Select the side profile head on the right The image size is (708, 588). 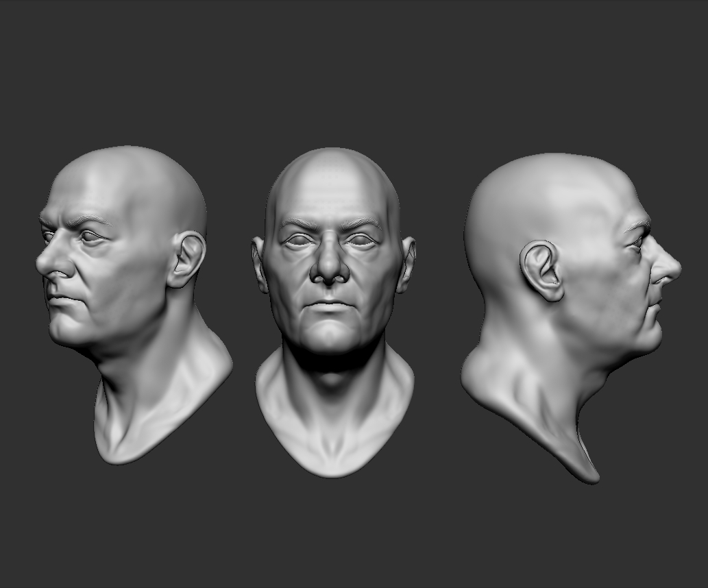571,319
